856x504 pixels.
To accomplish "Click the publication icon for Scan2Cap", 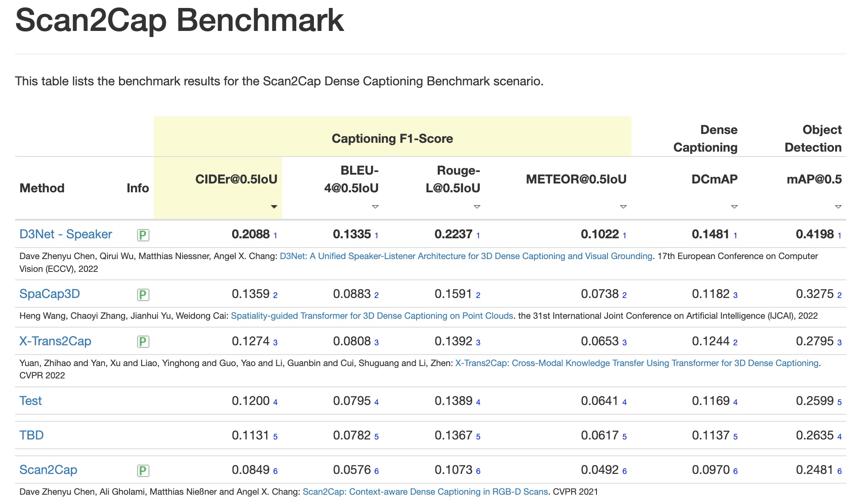I will [143, 470].
